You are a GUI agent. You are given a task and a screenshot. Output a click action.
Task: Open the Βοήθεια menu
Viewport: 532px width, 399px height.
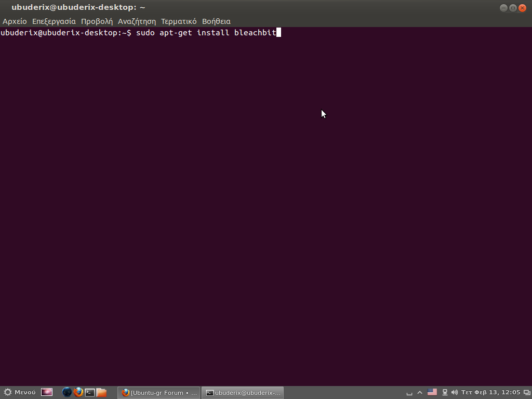click(x=216, y=21)
